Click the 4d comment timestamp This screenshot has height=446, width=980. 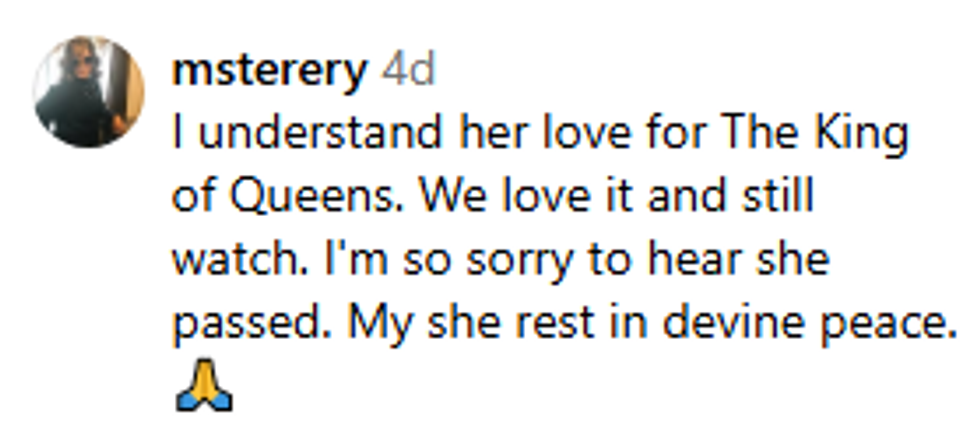[x=410, y=73]
